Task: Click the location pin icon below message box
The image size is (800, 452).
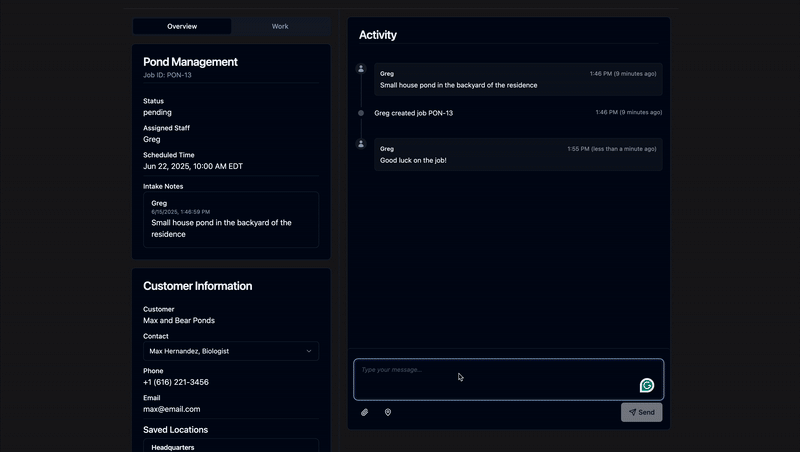Action: 388,412
